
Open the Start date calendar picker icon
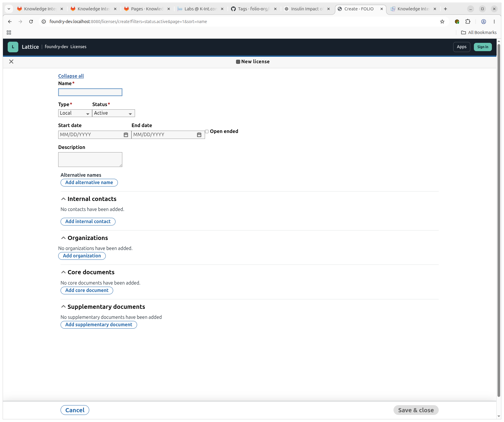click(x=126, y=135)
